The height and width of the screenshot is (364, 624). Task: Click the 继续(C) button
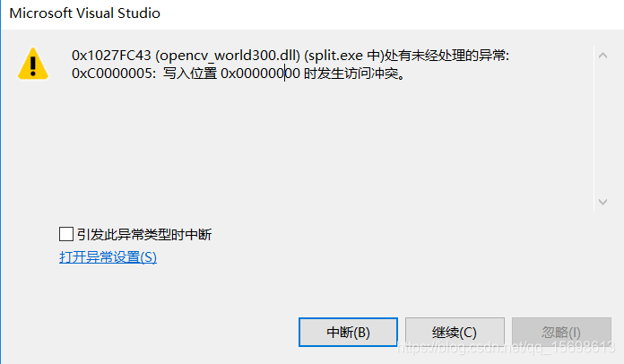pyautogui.click(x=455, y=333)
